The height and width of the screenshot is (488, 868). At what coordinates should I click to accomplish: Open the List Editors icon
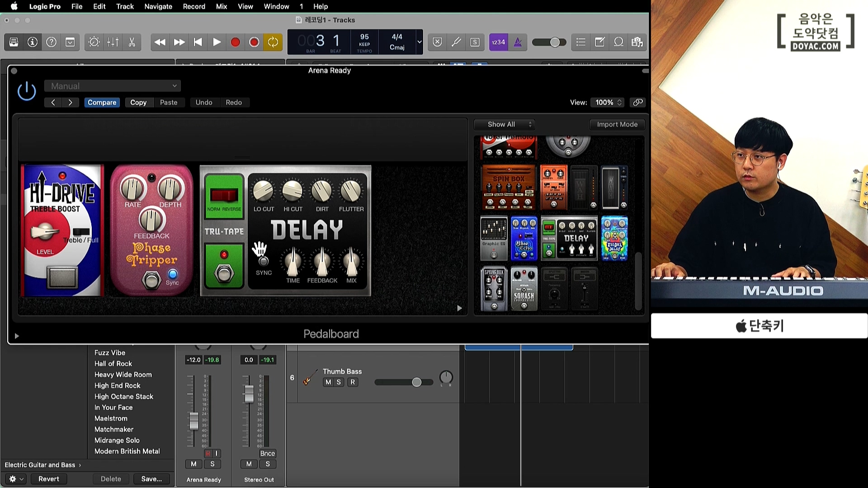coord(581,42)
